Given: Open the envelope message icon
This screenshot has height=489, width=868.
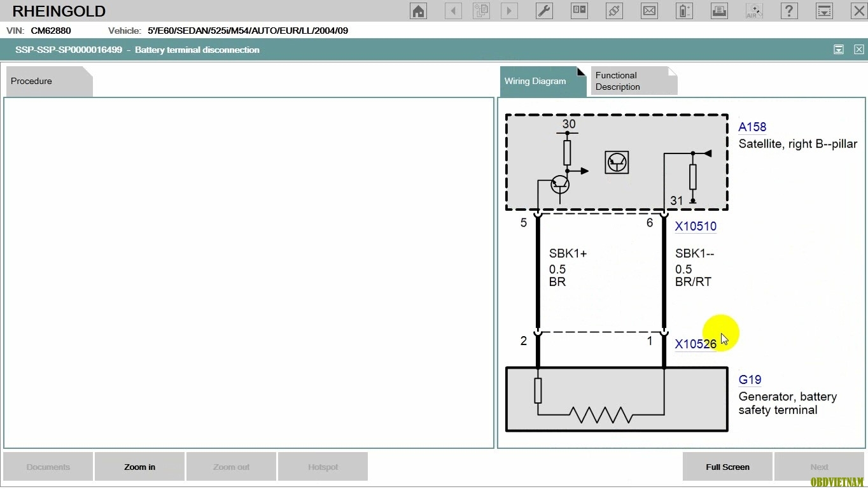Looking at the screenshot, I should 649,11.
